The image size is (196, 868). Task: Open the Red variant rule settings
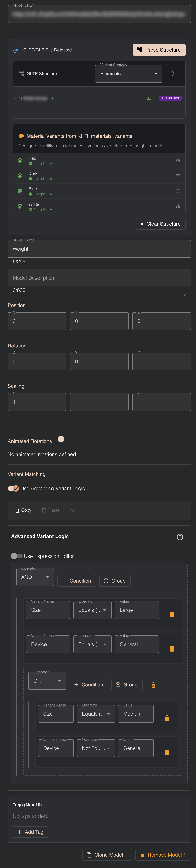tap(178, 160)
